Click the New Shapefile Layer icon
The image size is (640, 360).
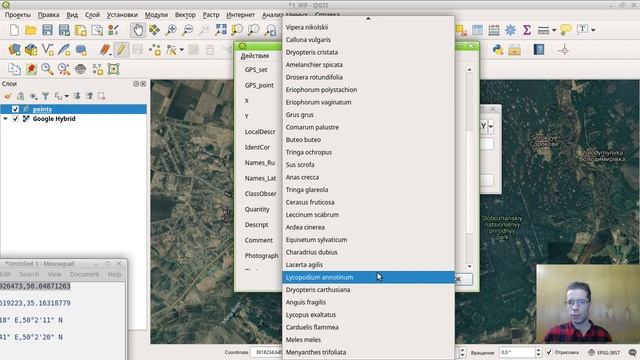[x=48, y=50]
